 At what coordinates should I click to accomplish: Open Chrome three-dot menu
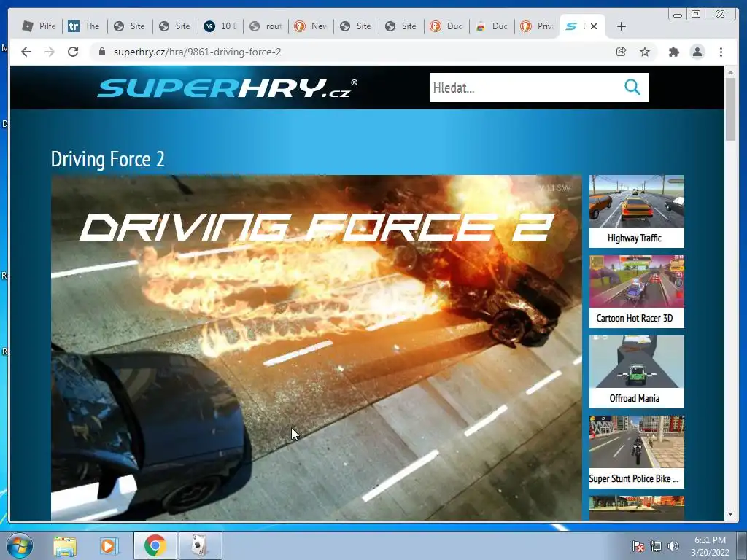[721, 52]
